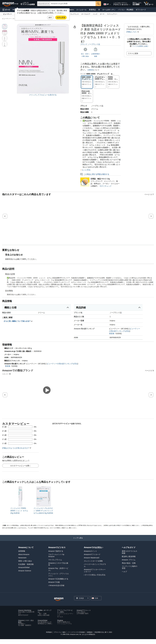
Task: Play the similar brands sponsored video
Action: 47,390
